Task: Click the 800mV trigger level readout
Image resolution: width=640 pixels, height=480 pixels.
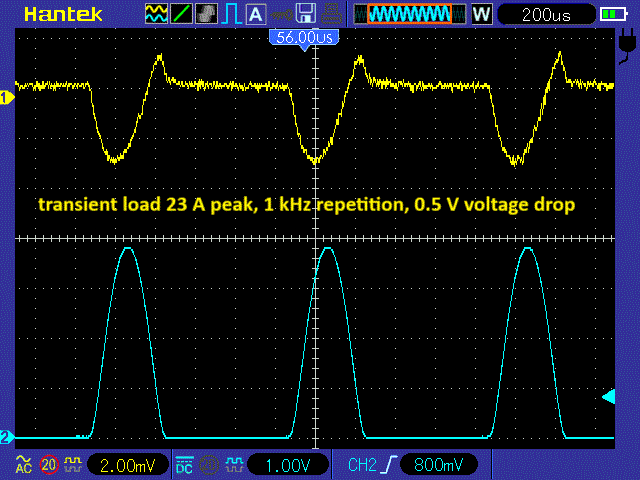Action: point(439,464)
